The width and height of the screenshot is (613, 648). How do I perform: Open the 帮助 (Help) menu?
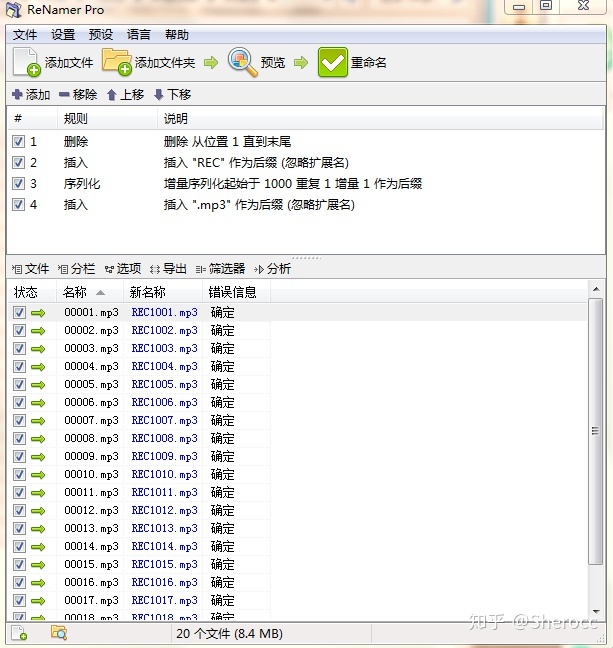(177, 35)
